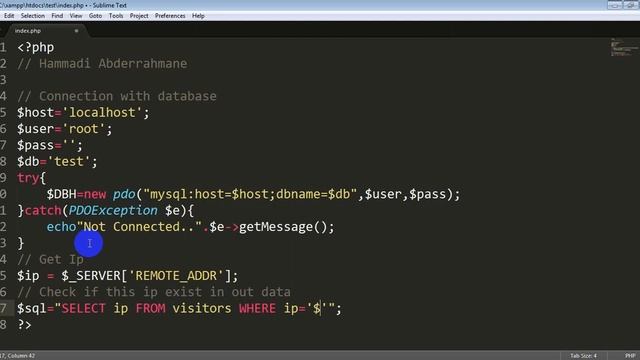Open the Find menu

click(x=57, y=16)
